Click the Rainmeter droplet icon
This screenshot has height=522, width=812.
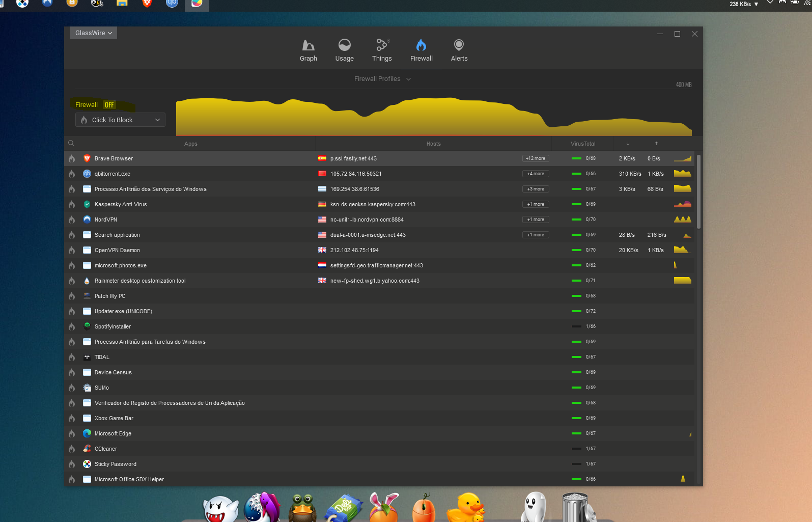point(87,281)
